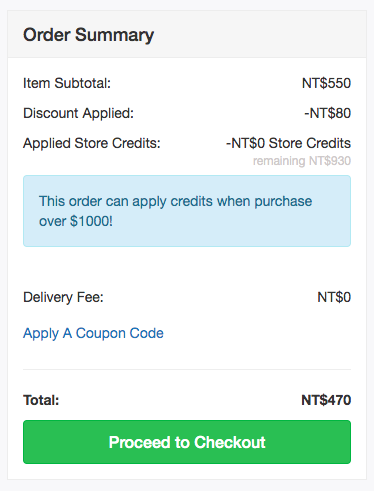Click the word Checkout on the green button
The width and height of the screenshot is (374, 491).
click(230, 442)
